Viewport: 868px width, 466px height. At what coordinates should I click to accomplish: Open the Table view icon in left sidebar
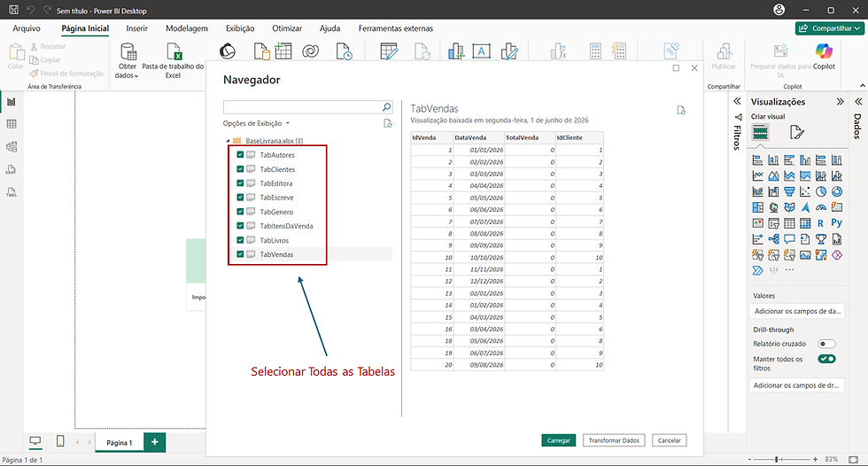tap(11, 124)
